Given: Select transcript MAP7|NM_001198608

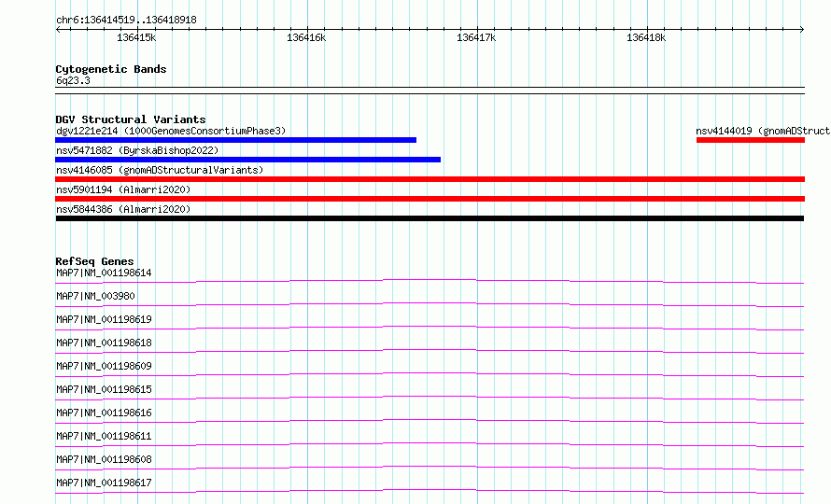Looking at the screenshot, I should coord(104,459).
